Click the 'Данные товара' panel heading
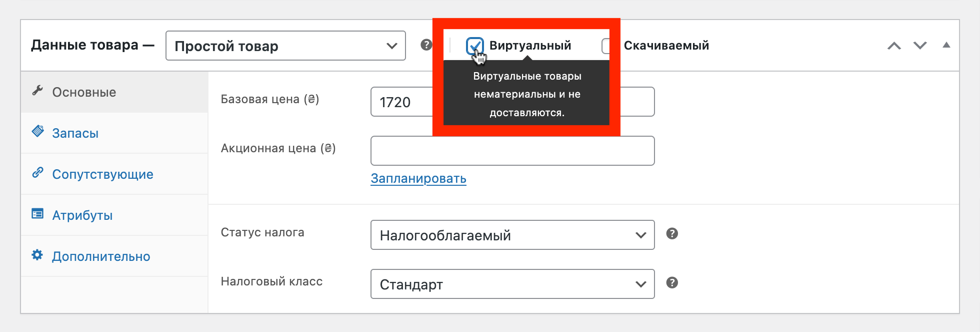 coord(92,45)
